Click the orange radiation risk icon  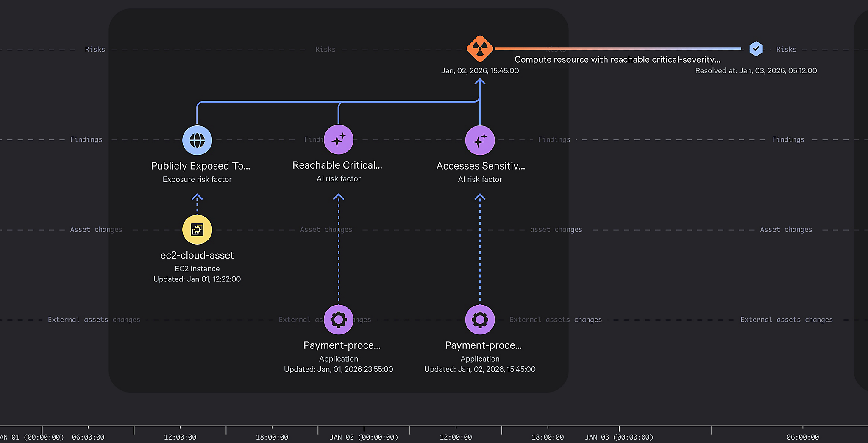(480, 49)
